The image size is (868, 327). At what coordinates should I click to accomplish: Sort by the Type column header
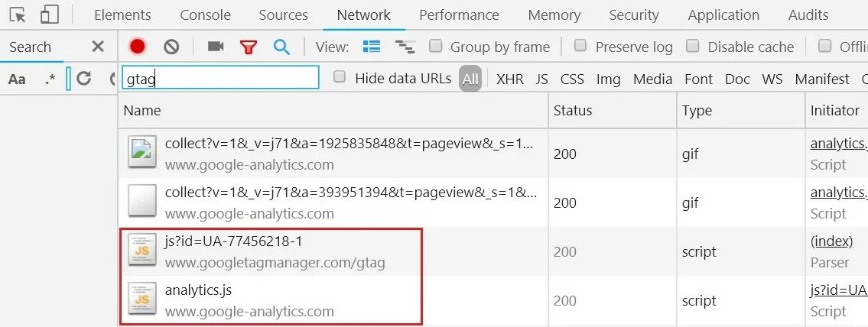(x=741, y=111)
